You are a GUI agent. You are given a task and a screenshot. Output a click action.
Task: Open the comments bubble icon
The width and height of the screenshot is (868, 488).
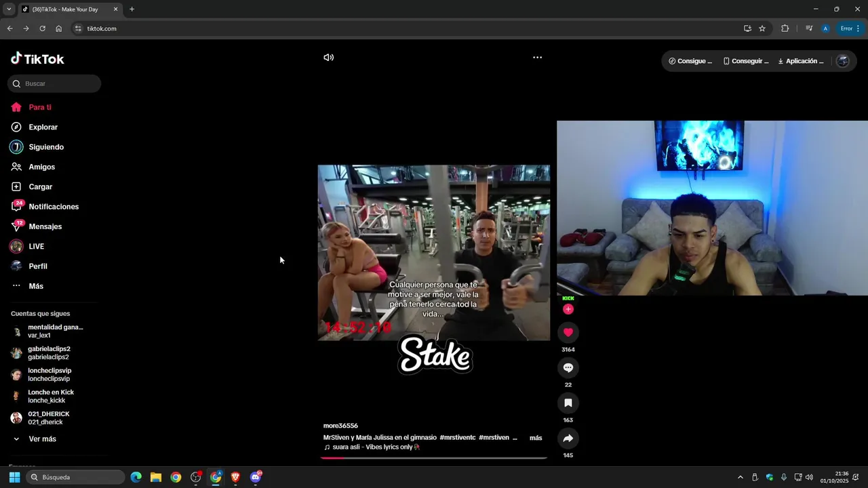(x=568, y=367)
